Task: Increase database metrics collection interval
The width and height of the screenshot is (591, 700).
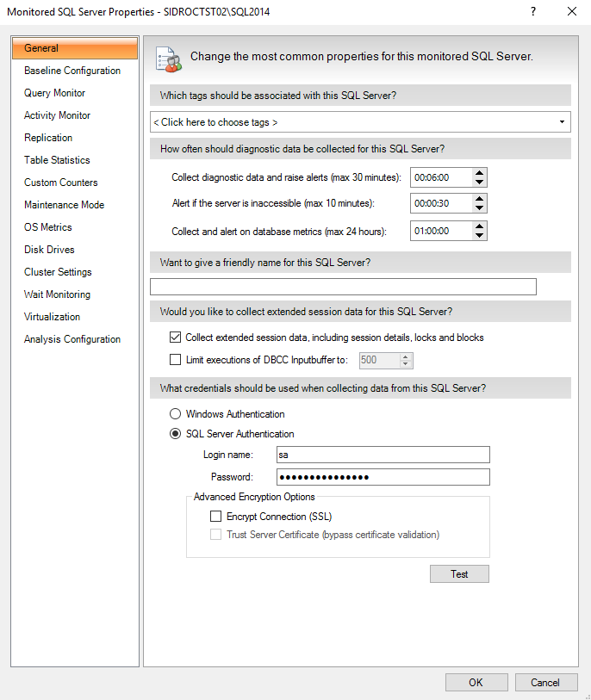Action: coord(480,226)
